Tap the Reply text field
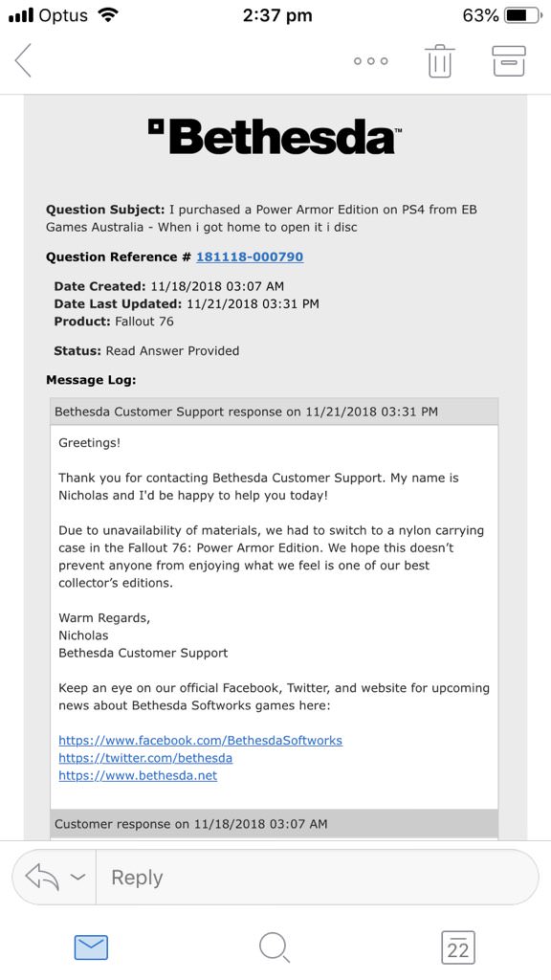The image size is (551, 980). [318, 877]
